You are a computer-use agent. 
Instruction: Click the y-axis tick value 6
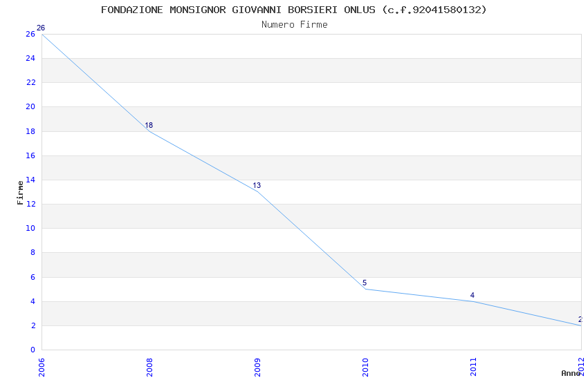click(33, 278)
